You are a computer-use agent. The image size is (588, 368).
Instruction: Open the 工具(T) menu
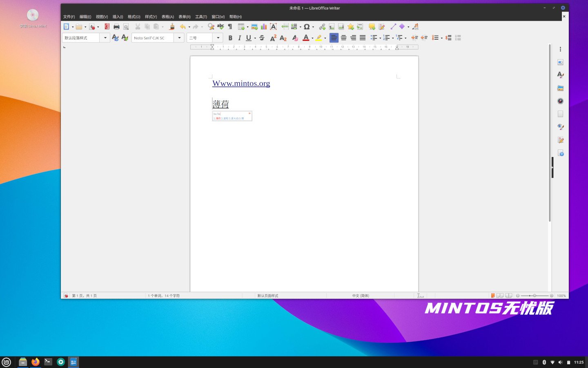(x=201, y=17)
